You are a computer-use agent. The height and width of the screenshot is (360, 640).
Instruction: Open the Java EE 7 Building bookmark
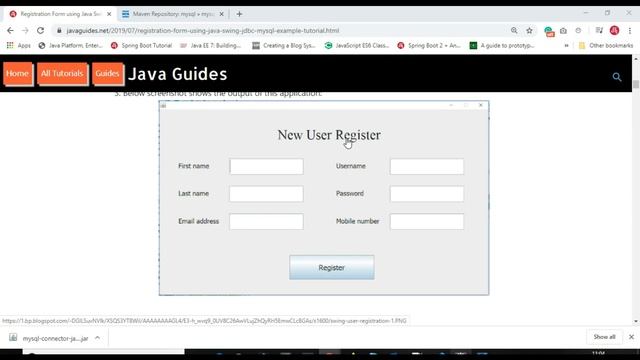click(211, 46)
